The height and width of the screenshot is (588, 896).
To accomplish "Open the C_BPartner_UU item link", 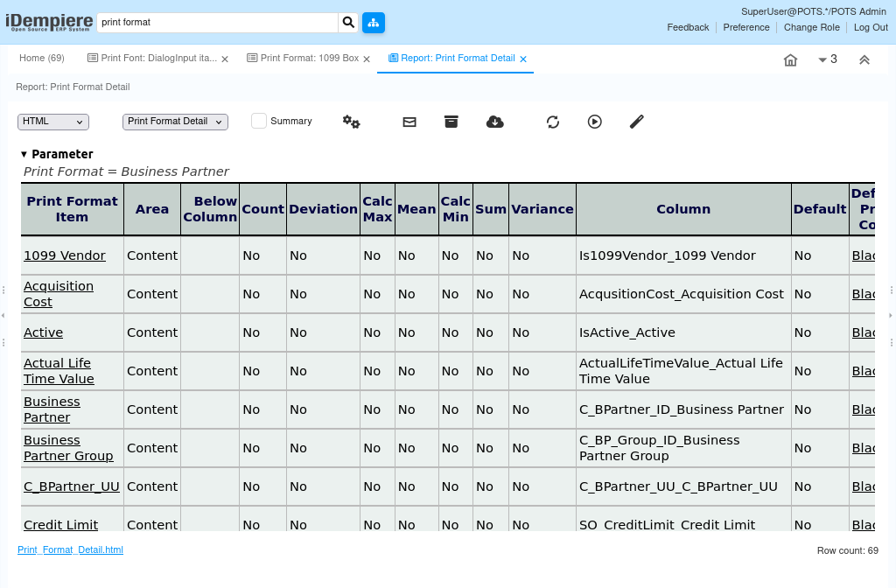I will 72,486.
